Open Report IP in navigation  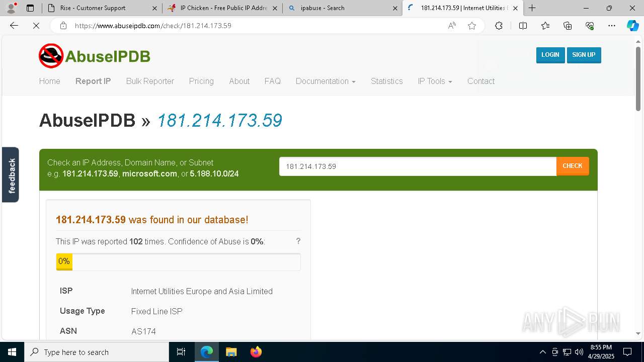click(x=93, y=81)
